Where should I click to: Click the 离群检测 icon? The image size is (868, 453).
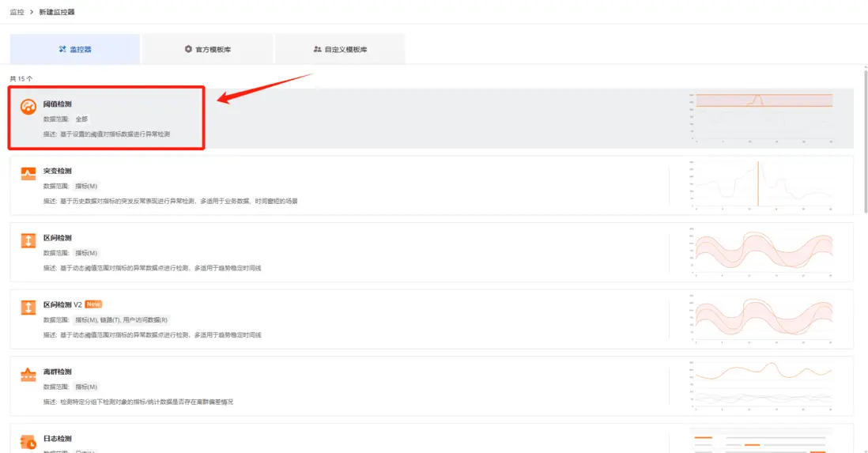(x=28, y=375)
